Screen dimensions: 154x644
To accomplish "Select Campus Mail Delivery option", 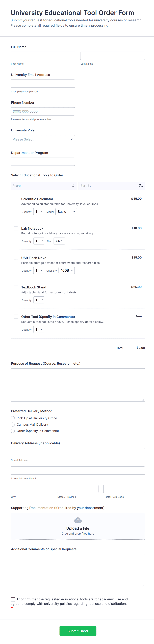I will tap(13, 424).
